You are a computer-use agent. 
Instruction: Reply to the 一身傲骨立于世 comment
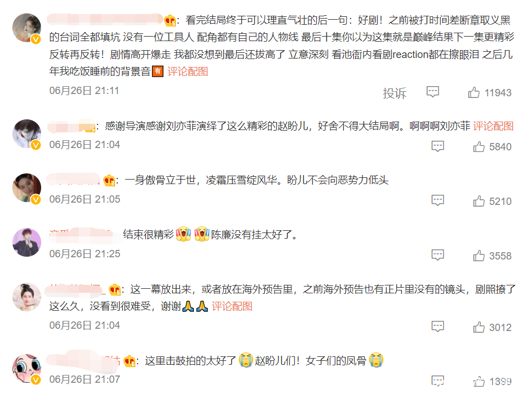[438, 200]
